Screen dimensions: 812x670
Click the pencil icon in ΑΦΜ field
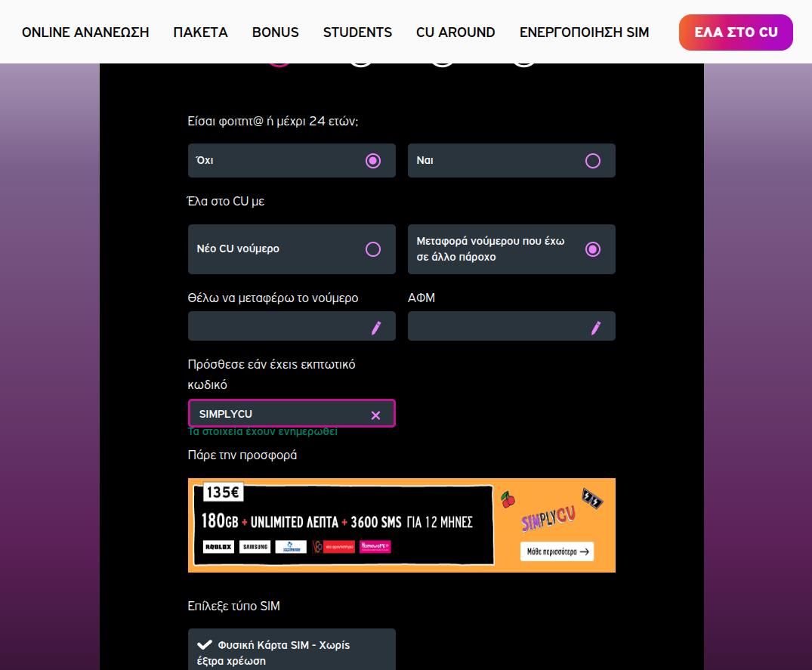[596, 327]
